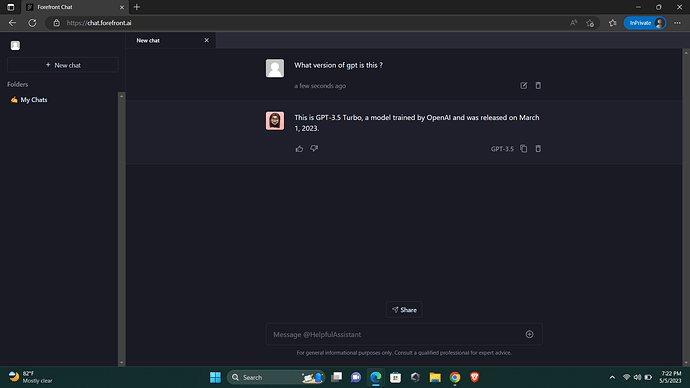This screenshot has height=388, width=690.
Task: Open the weather widget showing 82°F
Action: (31, 377)
